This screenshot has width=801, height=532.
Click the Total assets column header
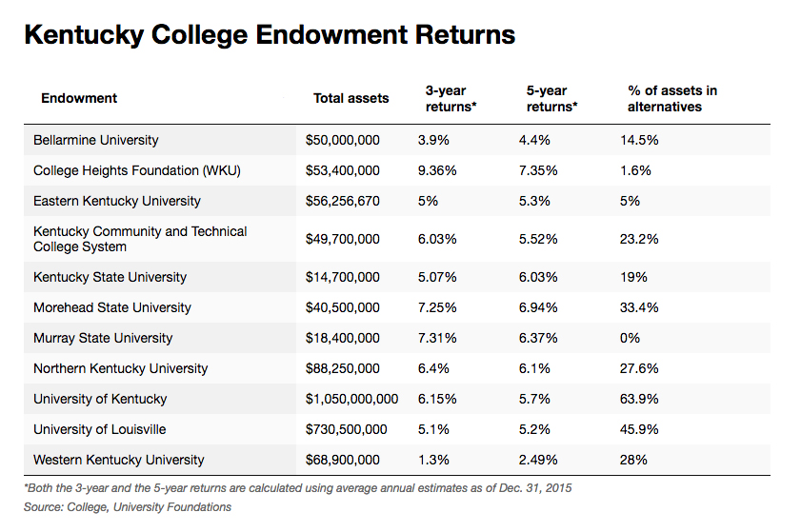(350, 98)
